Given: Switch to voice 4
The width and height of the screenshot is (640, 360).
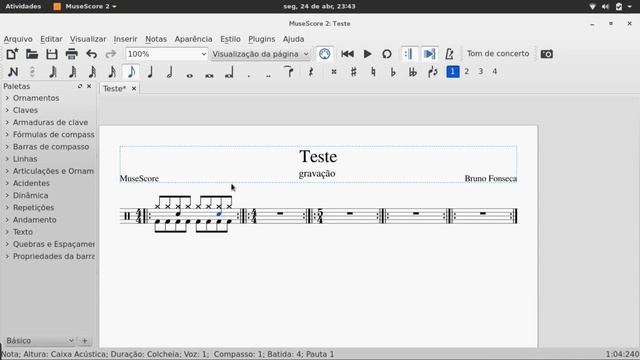Looking at the screenshot, I should pyautogui.click(x=495, y=71).
